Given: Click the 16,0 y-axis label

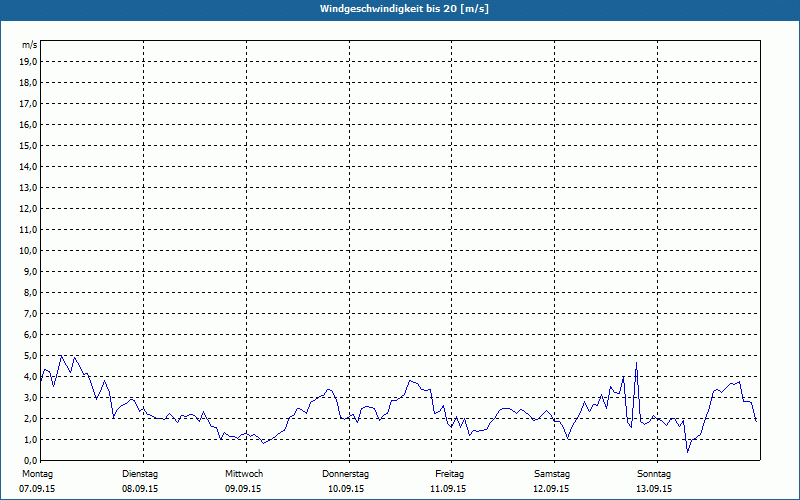Looking at the screenshot, I should click(x=28, y=124).
